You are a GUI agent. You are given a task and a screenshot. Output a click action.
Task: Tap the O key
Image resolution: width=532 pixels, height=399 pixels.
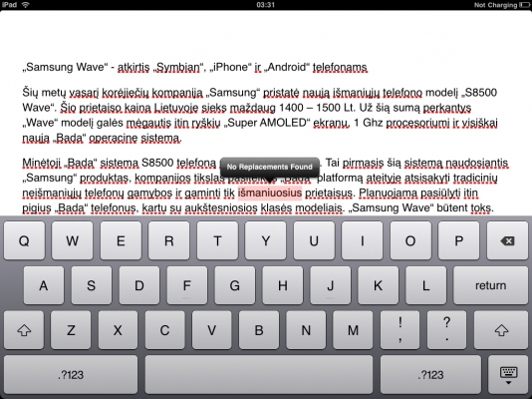pos(410,240)
